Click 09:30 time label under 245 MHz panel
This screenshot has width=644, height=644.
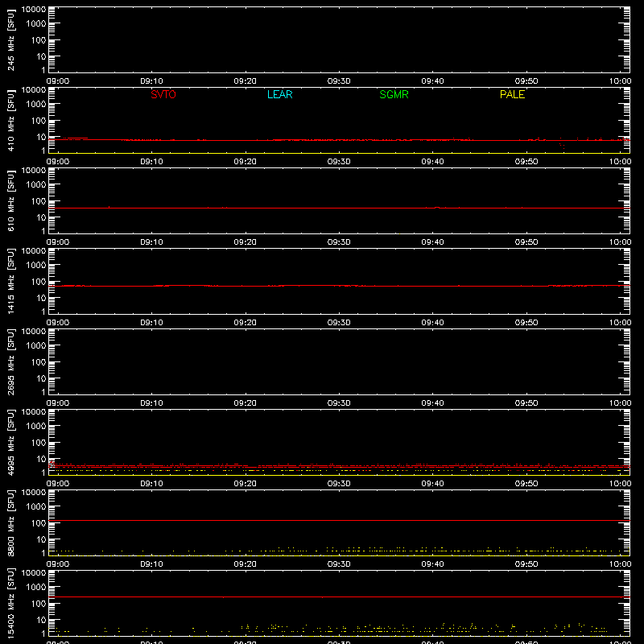pyautogui.click(x=339, y=81)
